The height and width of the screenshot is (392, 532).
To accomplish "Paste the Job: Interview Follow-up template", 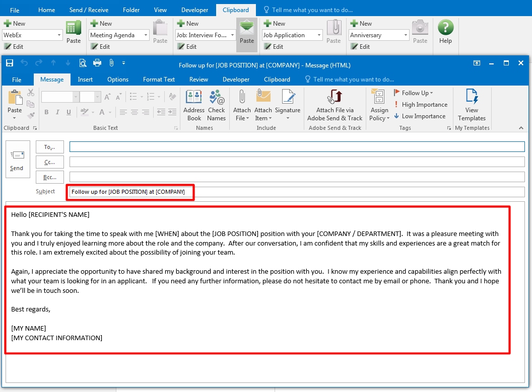I will [247, 34].
